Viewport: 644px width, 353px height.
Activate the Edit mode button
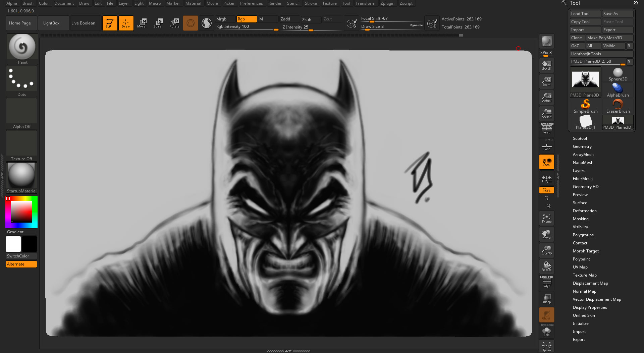point(110,23)
